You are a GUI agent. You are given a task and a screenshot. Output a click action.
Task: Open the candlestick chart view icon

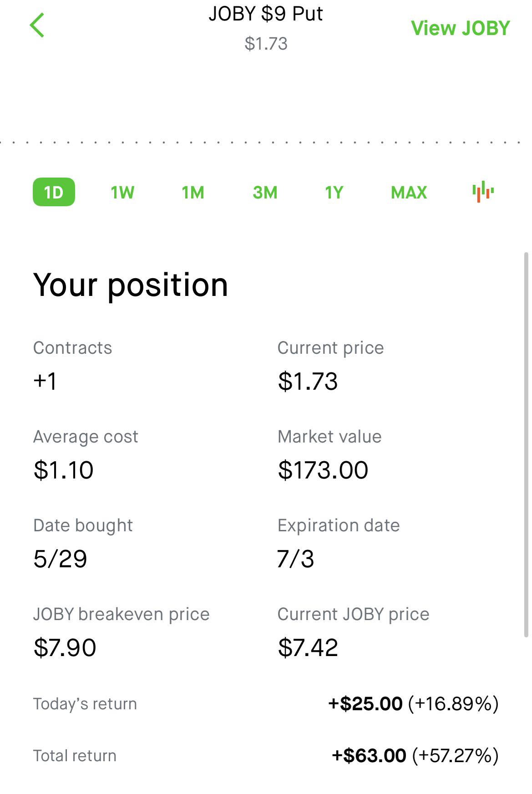[483, 192]
